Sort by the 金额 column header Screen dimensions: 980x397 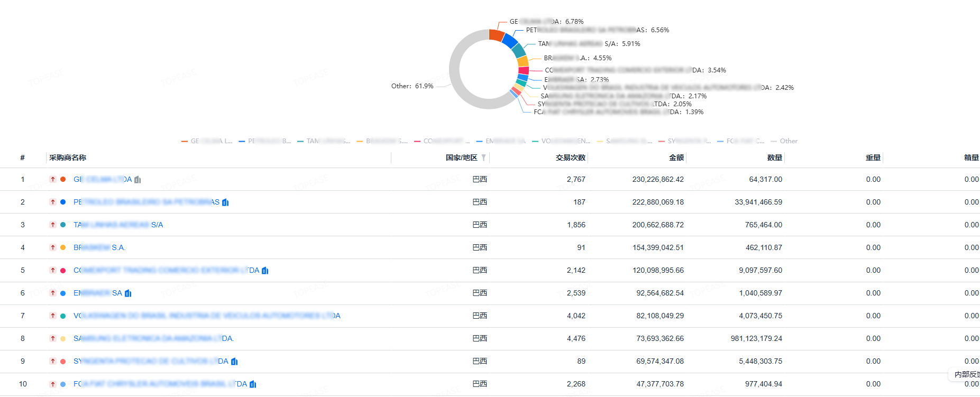tap(676, 158)
